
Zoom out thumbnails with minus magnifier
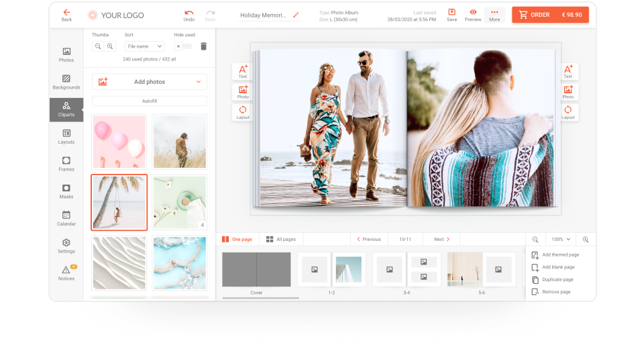click(98, 46)
